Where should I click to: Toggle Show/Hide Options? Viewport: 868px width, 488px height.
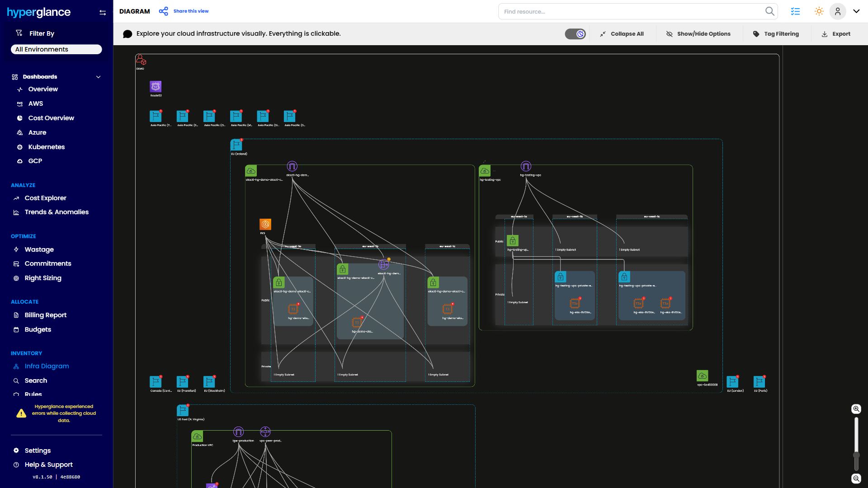698,34
